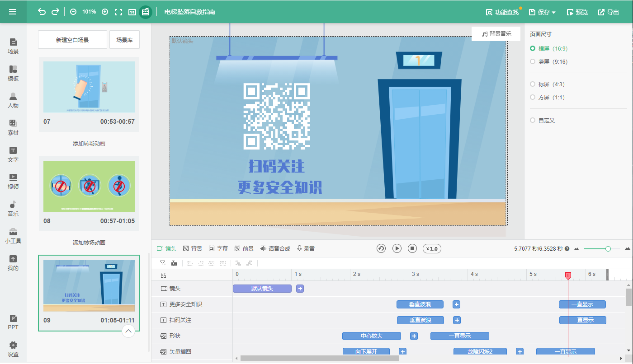Toggle layer grid icon above 镜头 row
The image size is (633, 364).
click(x=163, y=275)
